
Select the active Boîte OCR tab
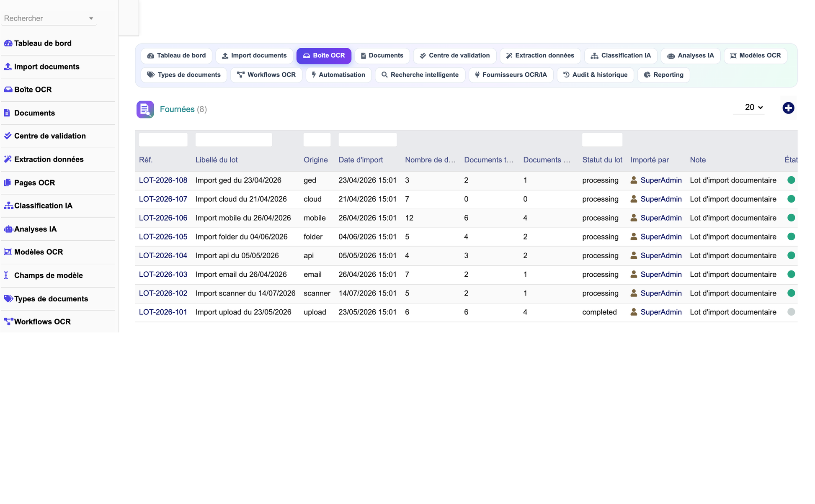click(324, 56)
